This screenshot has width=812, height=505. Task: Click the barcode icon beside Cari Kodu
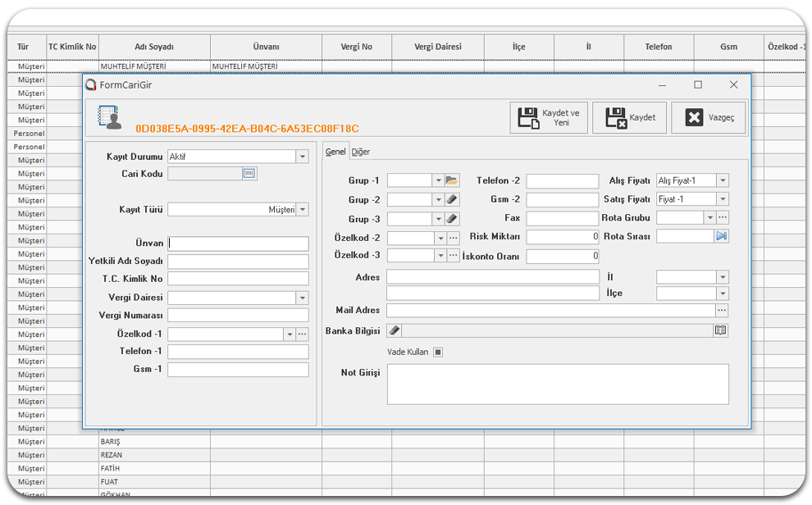coord(249,173)
